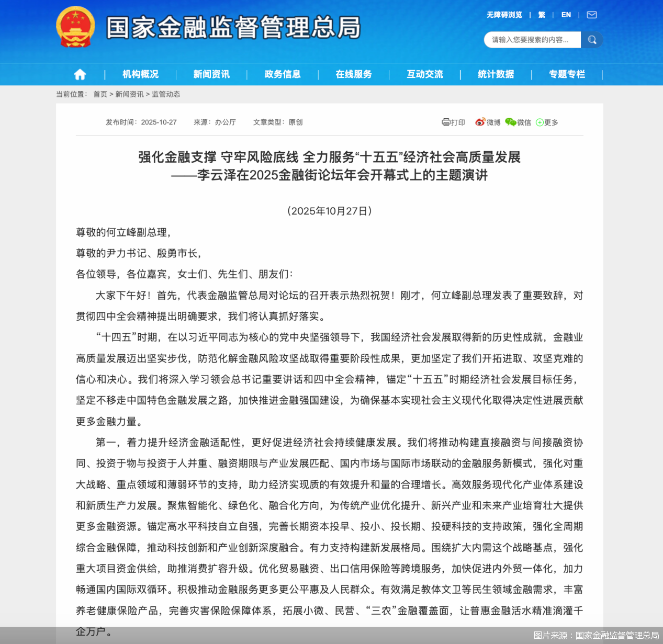Open the 统计数据 navigation menu

click(495, 74)
